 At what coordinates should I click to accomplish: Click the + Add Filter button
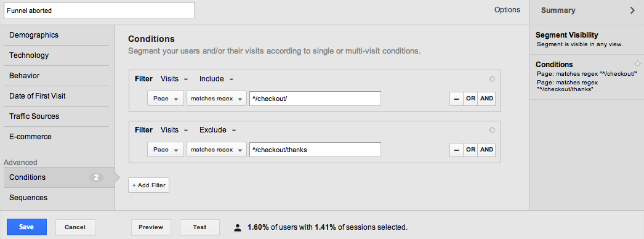(148, 185)
